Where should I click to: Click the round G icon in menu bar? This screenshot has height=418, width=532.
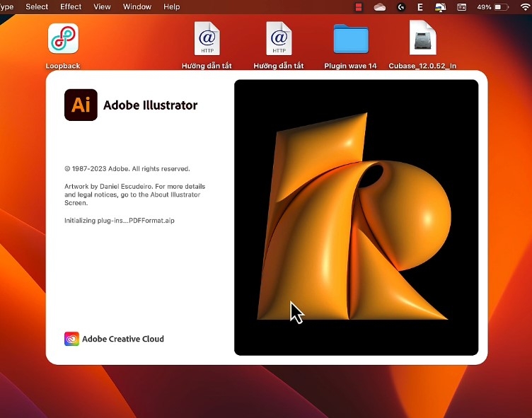click(401, 7)
